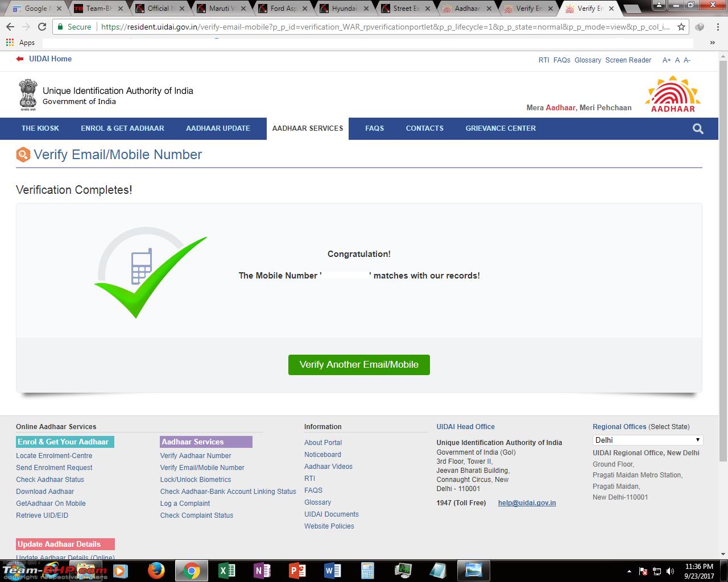728x582 pixels.
Task: Open OneNote from the taskbar
Action: 262,570
